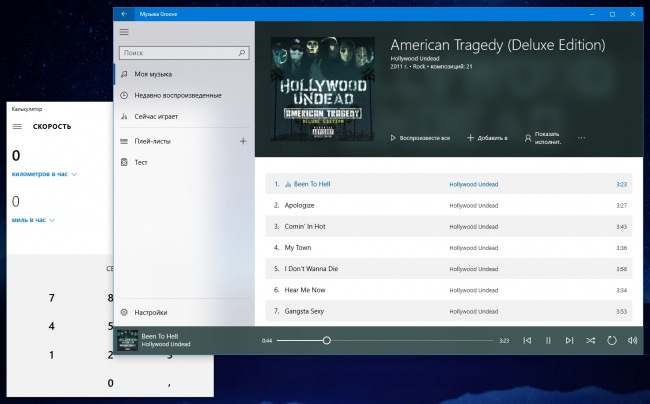Image resolution: width=650 pixels, height=404 pixels.
Task: Open Моя музыка section
Action: pyautogui.click(x=184, y=74)
